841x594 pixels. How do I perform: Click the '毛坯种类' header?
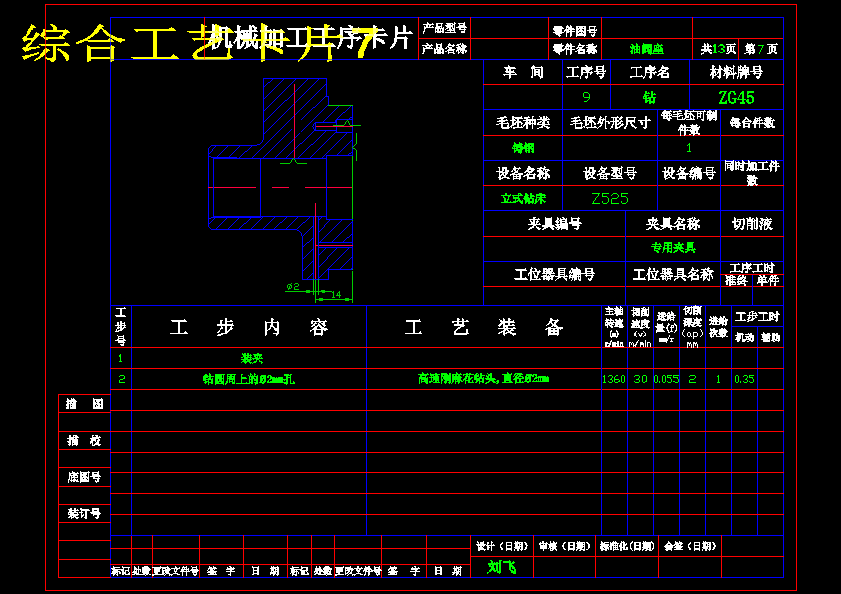pyautogui.click(x=523, y=122)
